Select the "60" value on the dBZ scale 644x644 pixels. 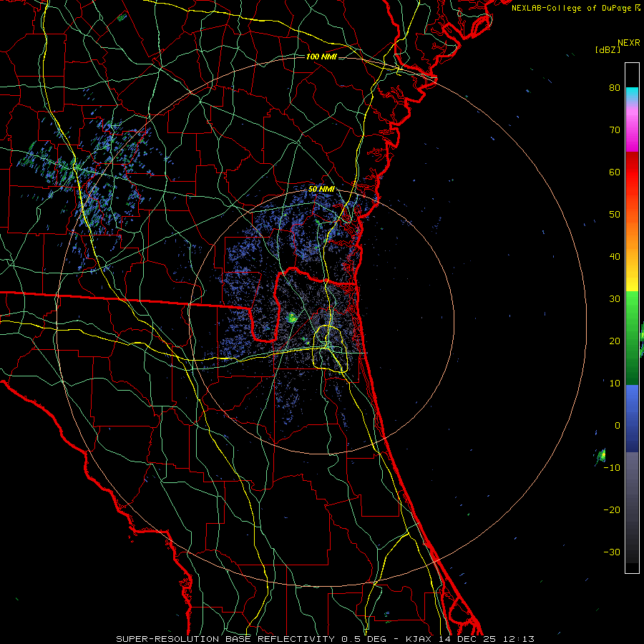pyautogui.click(x=615, y=172)
